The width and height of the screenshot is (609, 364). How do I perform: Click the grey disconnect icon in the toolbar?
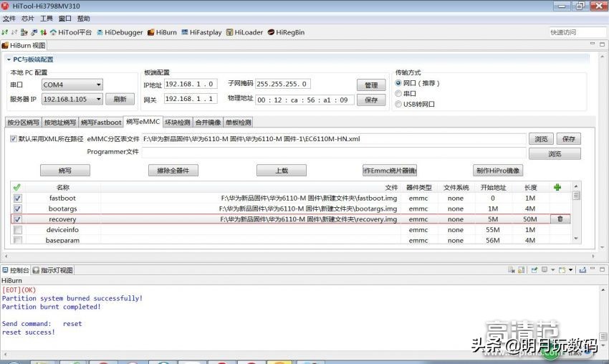[x=14, y=32]
